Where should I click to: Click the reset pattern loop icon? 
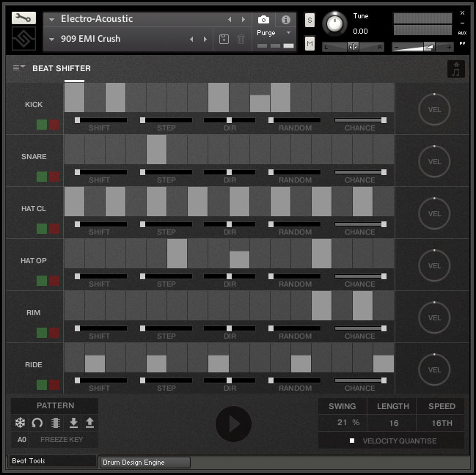37,423
